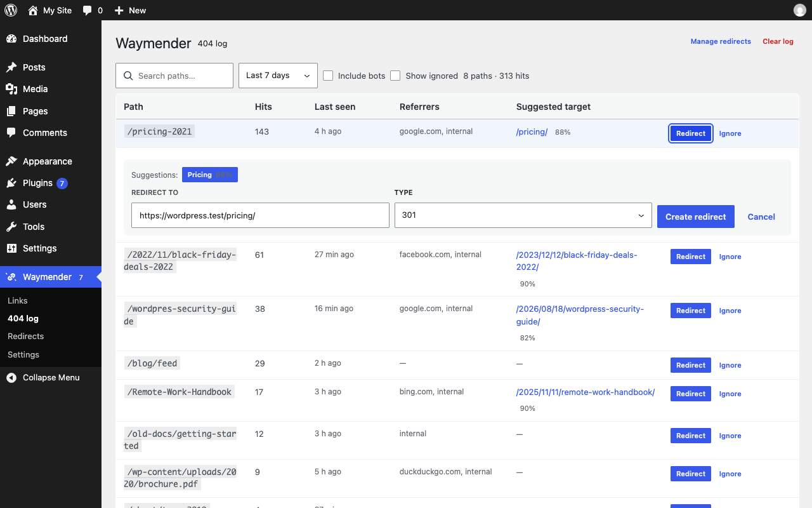Open the Redirects submenu item
Image resolution: width=812 pixels, height=508 pixels.
tap(26, 336)
